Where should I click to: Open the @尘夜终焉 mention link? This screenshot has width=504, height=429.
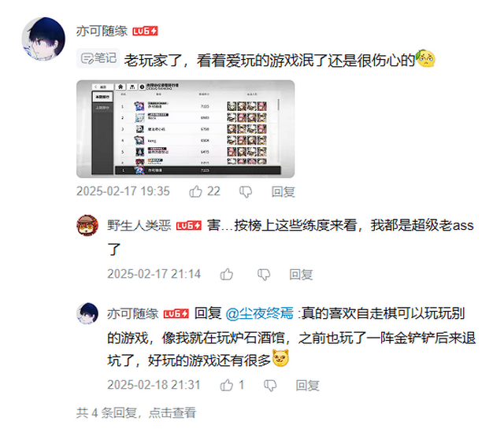coord(259,313)
